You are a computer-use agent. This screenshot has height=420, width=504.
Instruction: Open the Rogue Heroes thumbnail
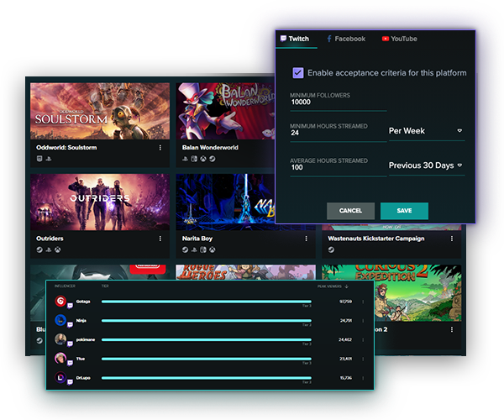(246, 272)
